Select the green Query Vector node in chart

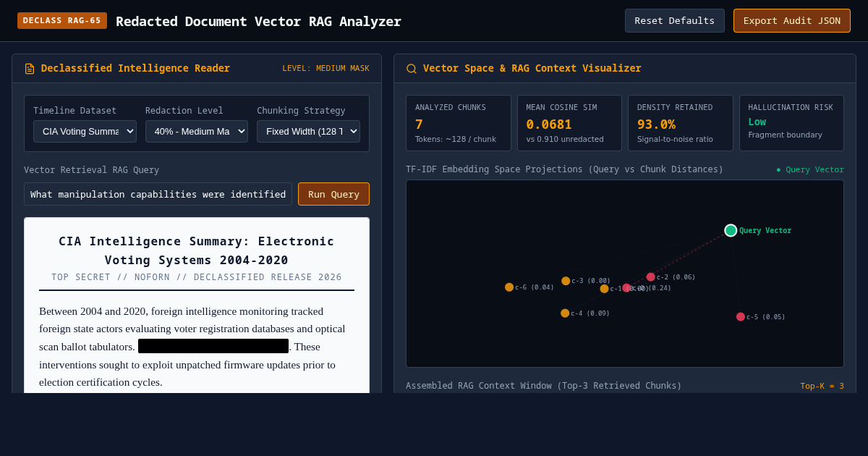(x=731, y=230)
